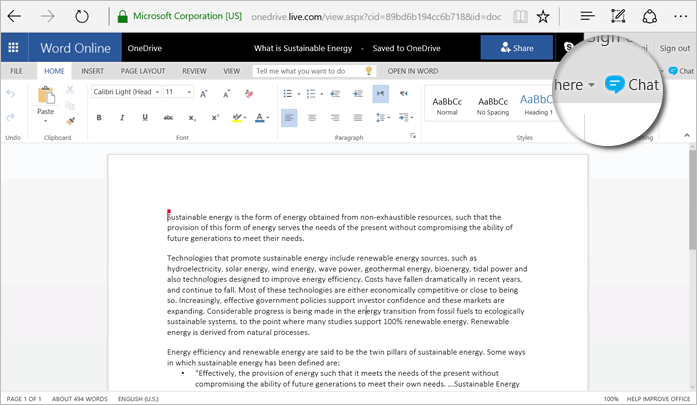
Task: Click the Tell me what you want search box
Action: [306, 71]
